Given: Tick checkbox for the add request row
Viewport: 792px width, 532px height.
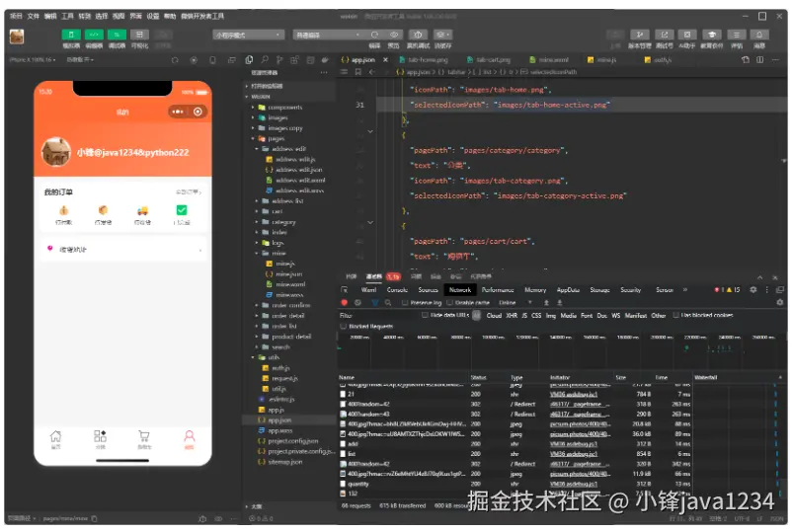Looking at the screenshot, I should pos(343,444).
